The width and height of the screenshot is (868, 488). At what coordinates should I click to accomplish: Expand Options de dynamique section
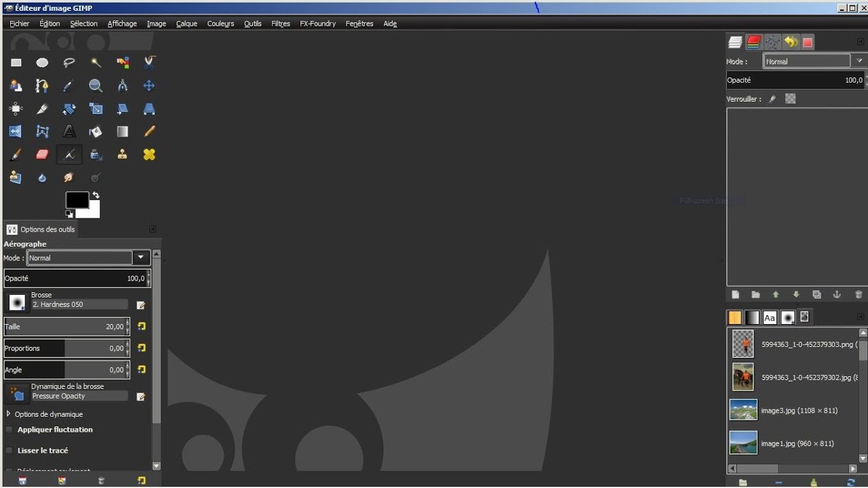pyautogui.click(x=9, y=414)
